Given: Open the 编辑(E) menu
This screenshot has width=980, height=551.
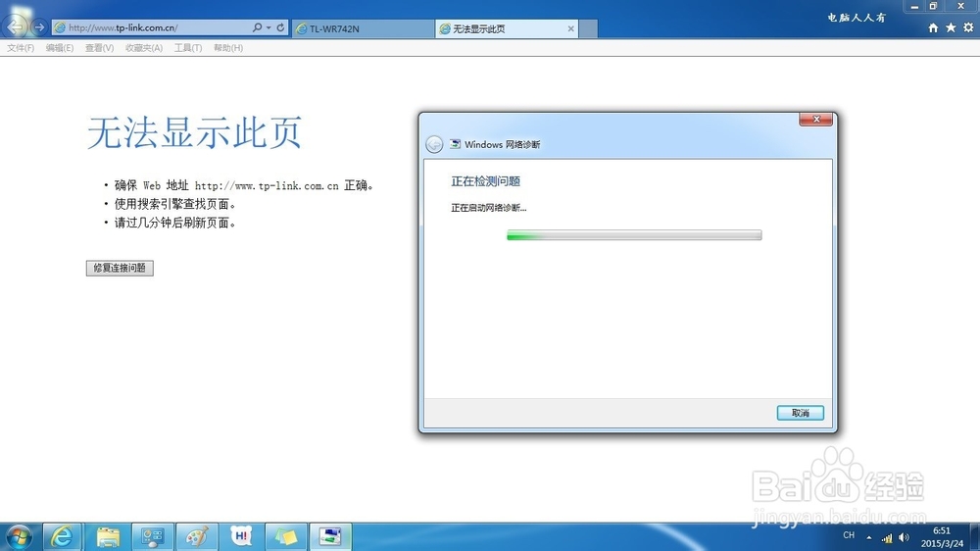Looking at the screenshot, I should tap(60, 47).
